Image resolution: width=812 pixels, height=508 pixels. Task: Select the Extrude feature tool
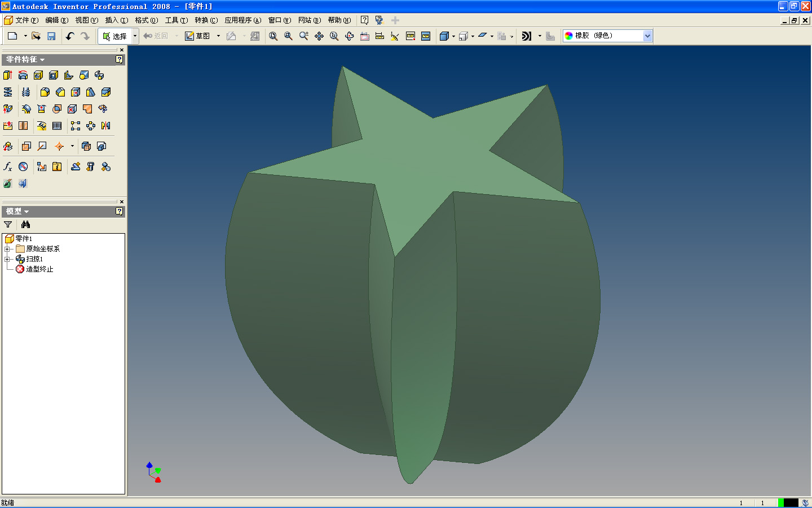pos(8,75)
